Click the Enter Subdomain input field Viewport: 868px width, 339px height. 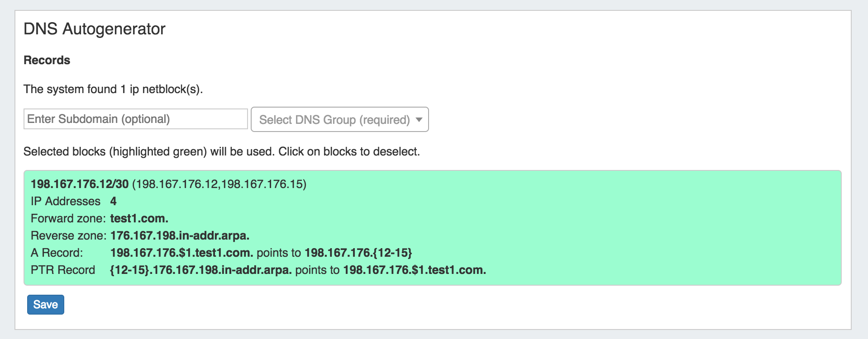(x=135, y=119)
